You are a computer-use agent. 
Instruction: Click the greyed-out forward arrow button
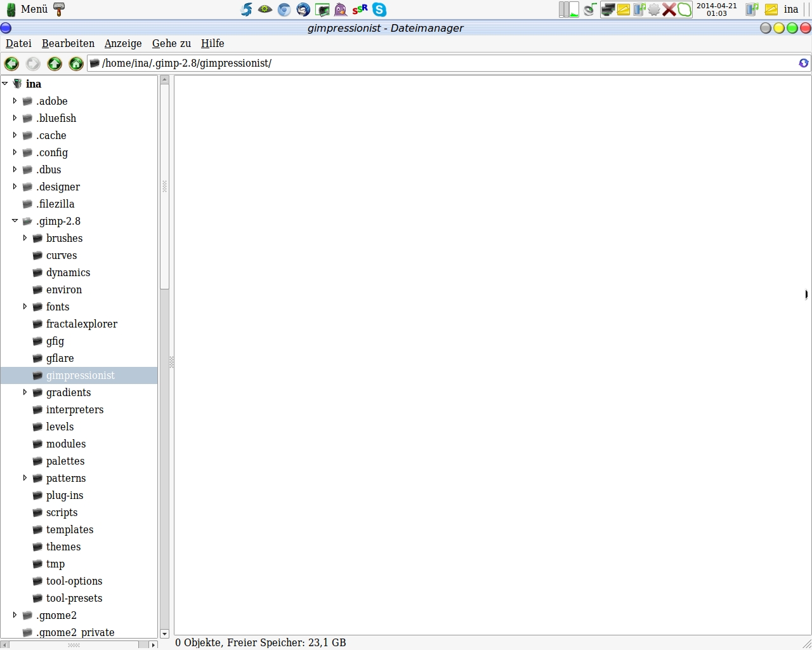[33, 63]
